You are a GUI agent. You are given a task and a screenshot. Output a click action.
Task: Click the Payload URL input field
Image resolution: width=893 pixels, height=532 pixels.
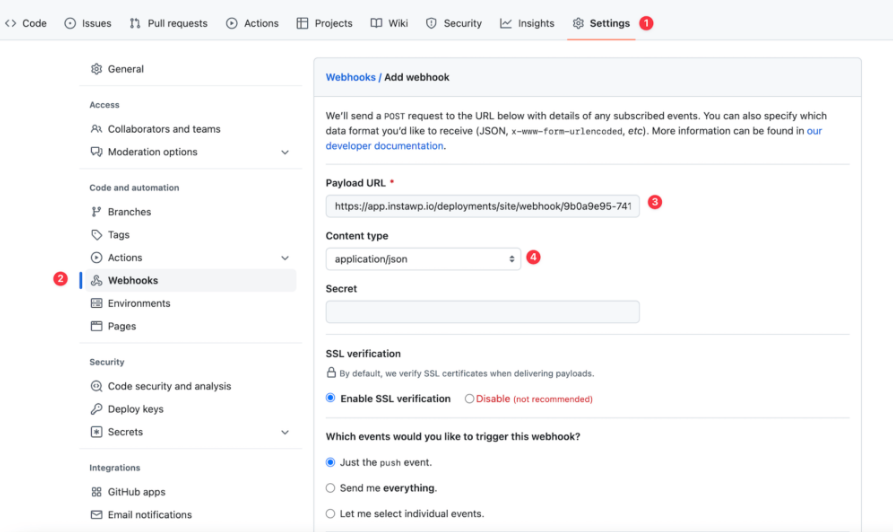tap(482, 206)
